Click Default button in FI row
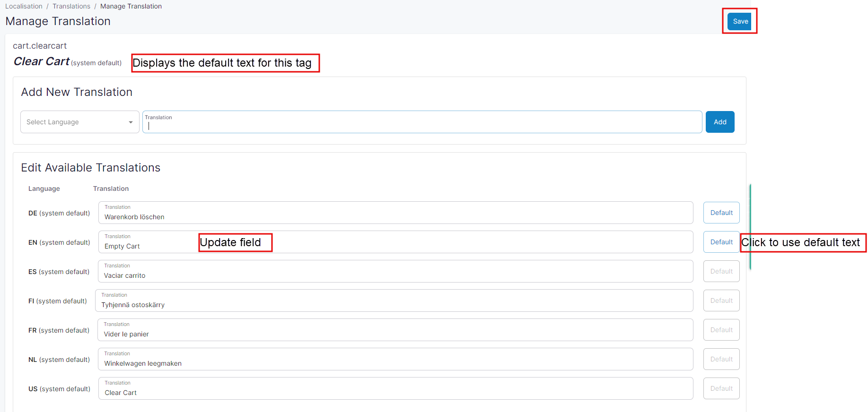Image resolution: width=868 pixels, height=412 pixels. pos(721,300)
